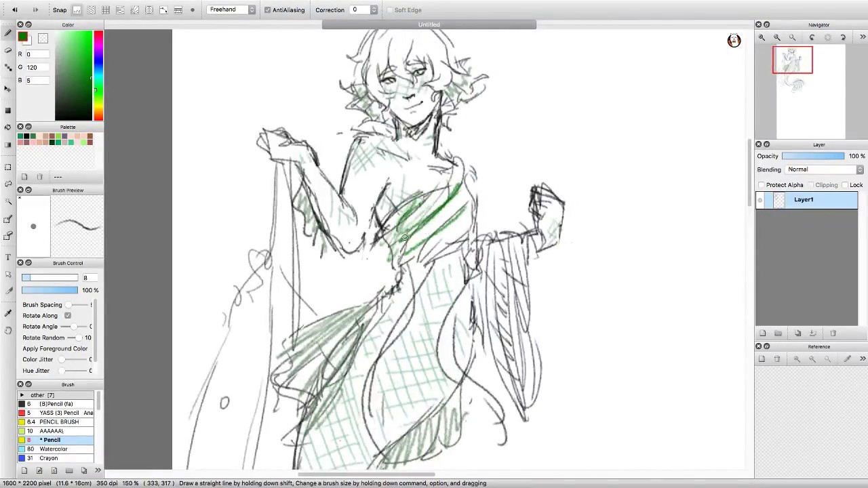Select the Eraser tool
Image resolution: width=868 pixels, height=488 pixels.
coord(8,49)
